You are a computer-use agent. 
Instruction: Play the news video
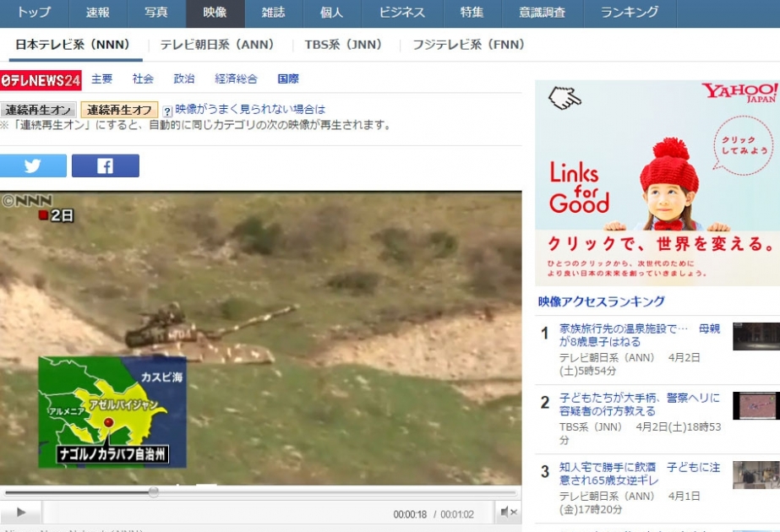tap(21, 512)
